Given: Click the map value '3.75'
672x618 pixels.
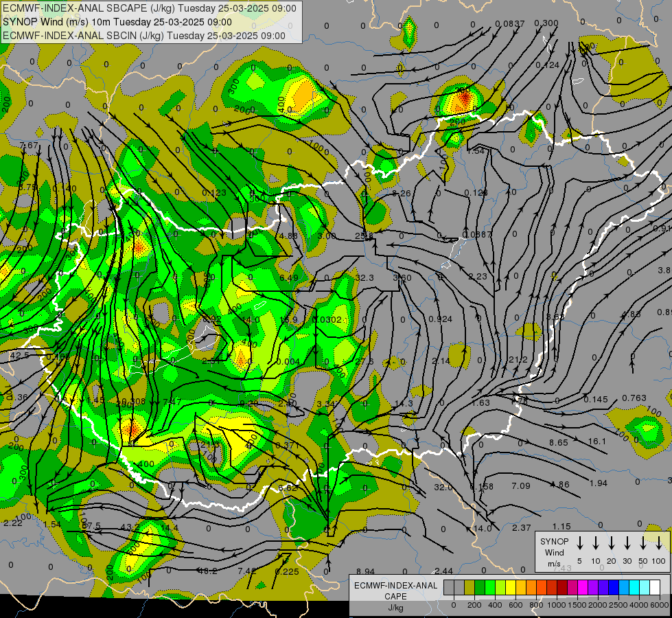Looking at the screenshot, I should coord(27,187).
